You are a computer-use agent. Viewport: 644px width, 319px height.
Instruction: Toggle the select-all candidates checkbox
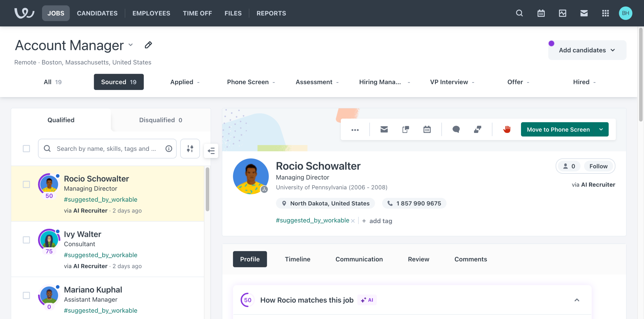click(x=26, y=149)
